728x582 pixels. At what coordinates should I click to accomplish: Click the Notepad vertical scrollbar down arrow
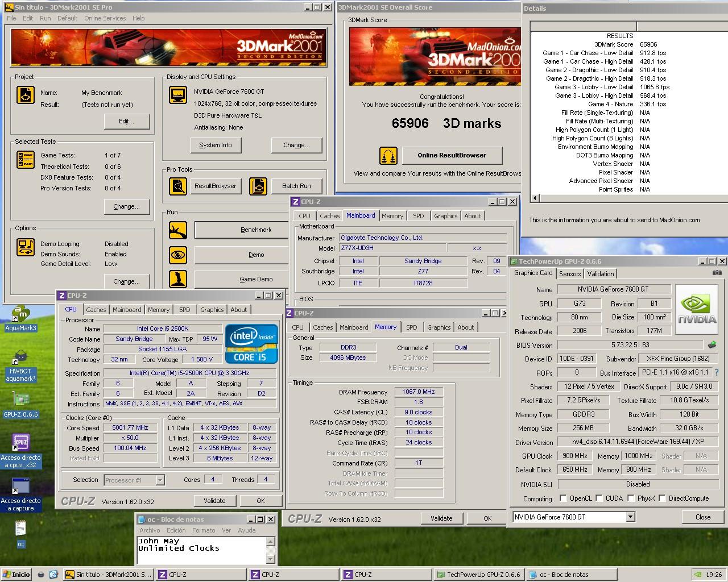(x=271, y=559)
